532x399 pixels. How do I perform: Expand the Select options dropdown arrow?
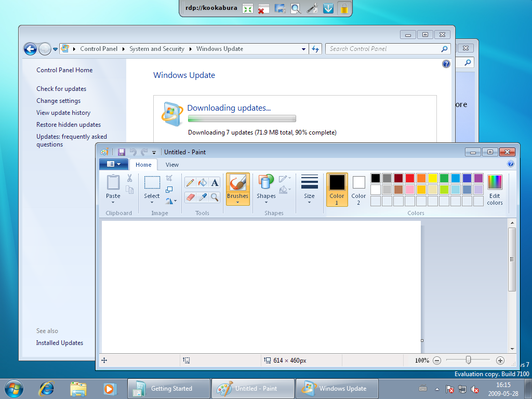click(152, 203)
